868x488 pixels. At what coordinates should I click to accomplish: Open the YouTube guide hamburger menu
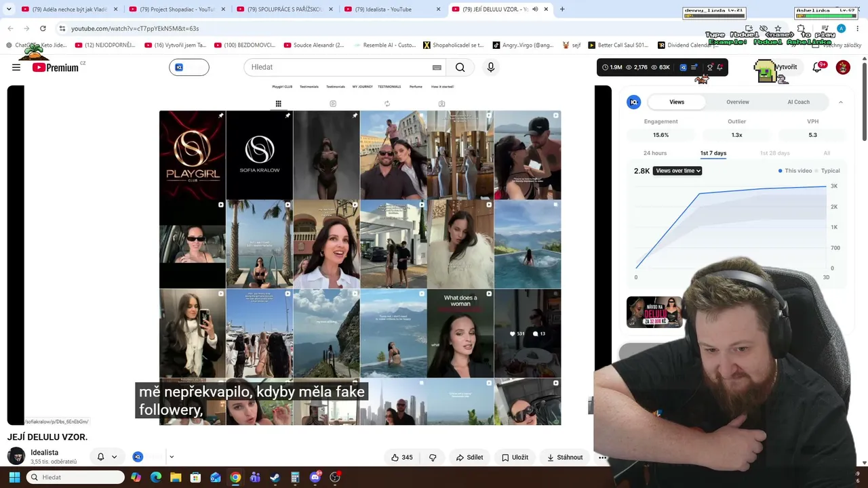tap(16, 67)
